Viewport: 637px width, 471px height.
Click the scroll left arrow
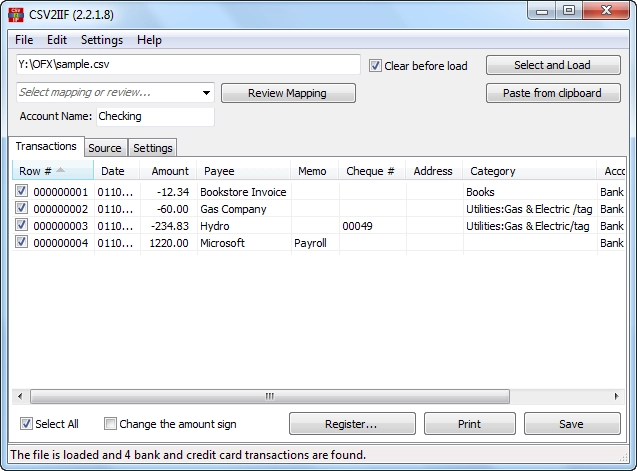pyautogui.click(x=20, y=396)
